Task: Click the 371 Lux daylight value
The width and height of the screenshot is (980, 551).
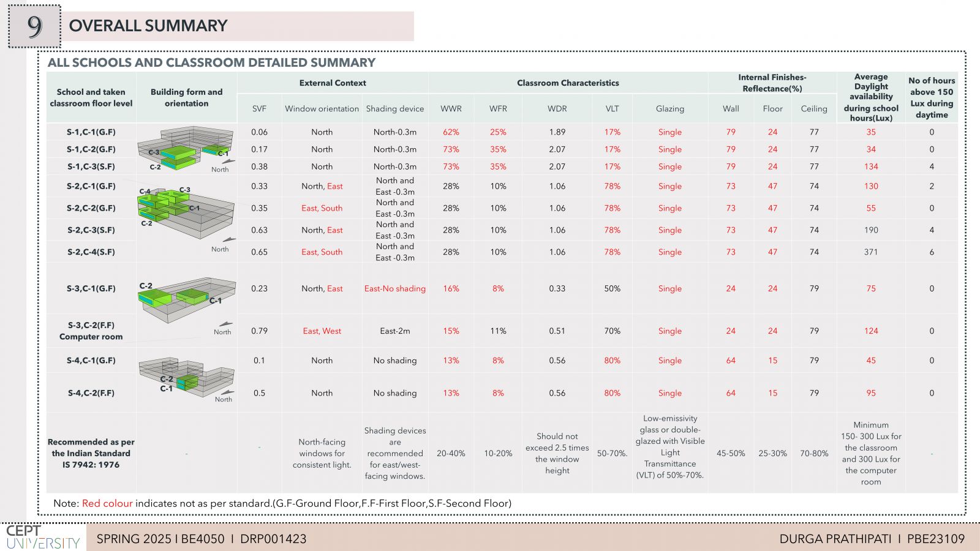Action: click(871, 252)
